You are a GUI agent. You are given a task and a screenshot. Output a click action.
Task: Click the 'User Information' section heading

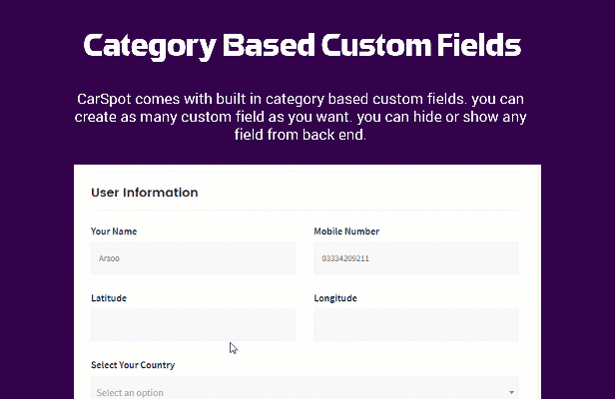click(x=144, y=192)
